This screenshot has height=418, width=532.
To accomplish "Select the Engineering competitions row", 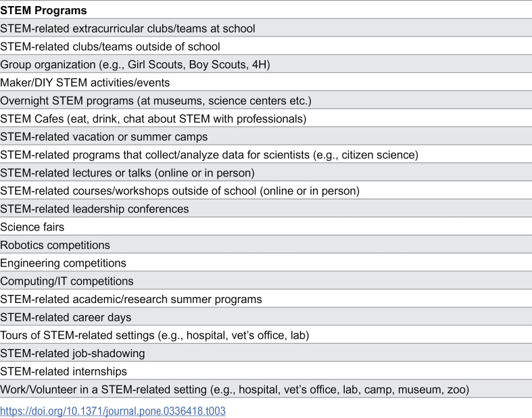I will [266, 263].
